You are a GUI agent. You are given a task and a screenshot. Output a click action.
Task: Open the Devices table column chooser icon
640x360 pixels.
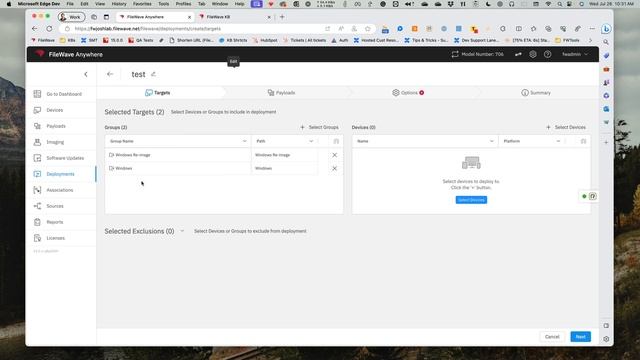tap(583, 141)
